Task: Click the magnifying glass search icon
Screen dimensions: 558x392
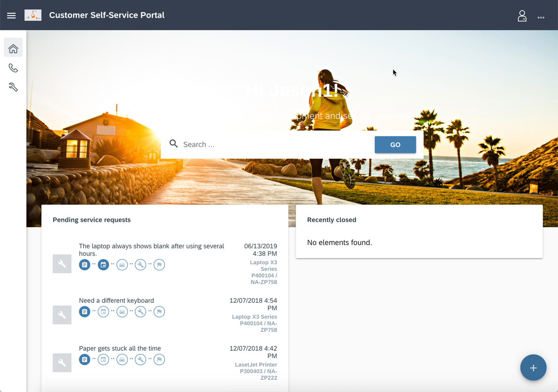Action: 174,144
